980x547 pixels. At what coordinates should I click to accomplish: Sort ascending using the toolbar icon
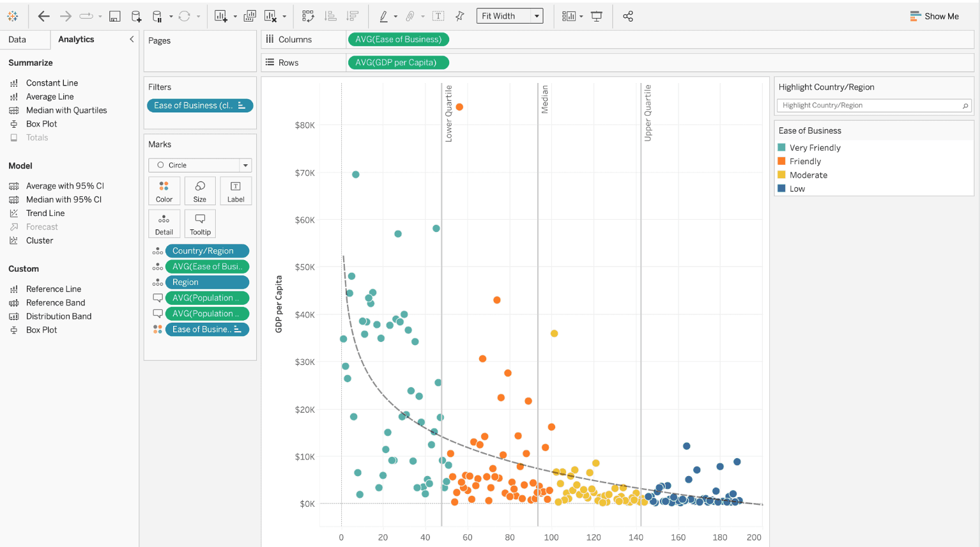pos(330,16)
